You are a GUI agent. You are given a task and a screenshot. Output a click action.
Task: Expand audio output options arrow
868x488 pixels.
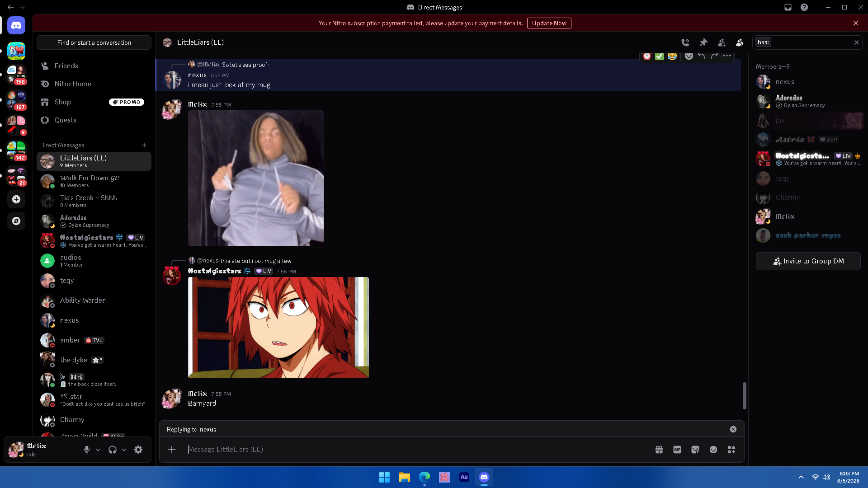pyautogui.click(x=124, y=450)
